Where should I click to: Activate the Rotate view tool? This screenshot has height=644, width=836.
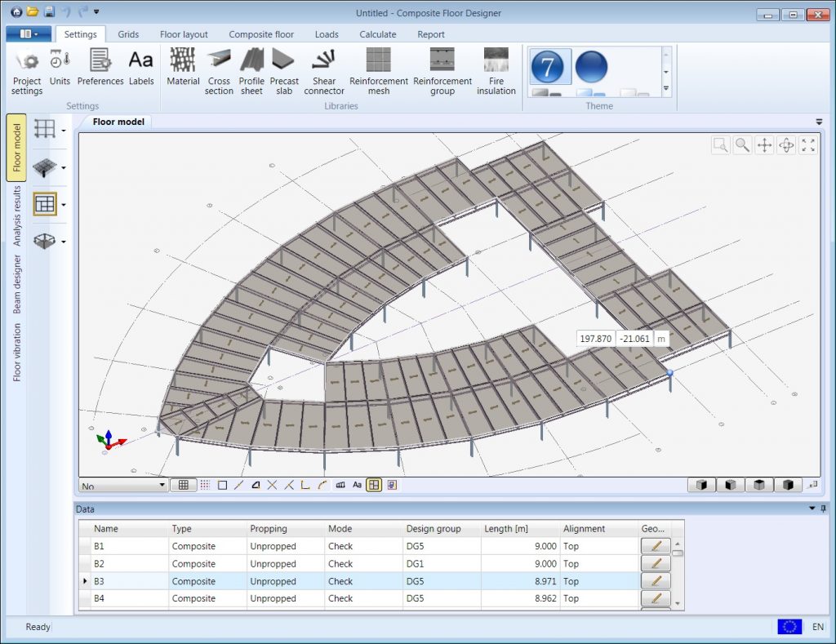pyautogui.click(x=785, y=144)
